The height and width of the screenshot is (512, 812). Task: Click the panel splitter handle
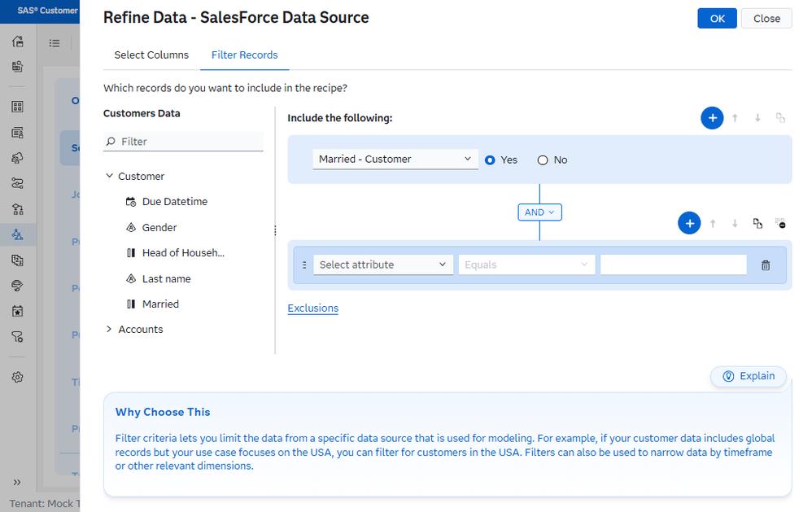coord(275,230)
